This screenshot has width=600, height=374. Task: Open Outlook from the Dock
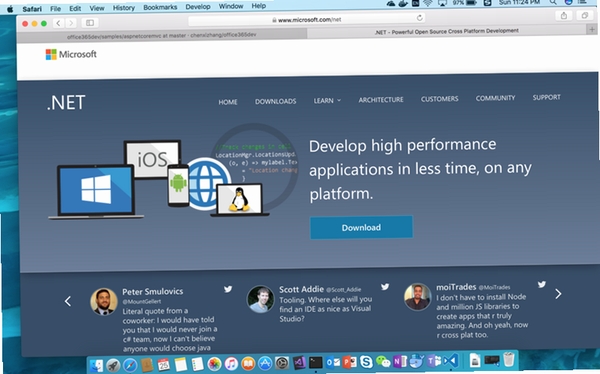tap(333, 361)
